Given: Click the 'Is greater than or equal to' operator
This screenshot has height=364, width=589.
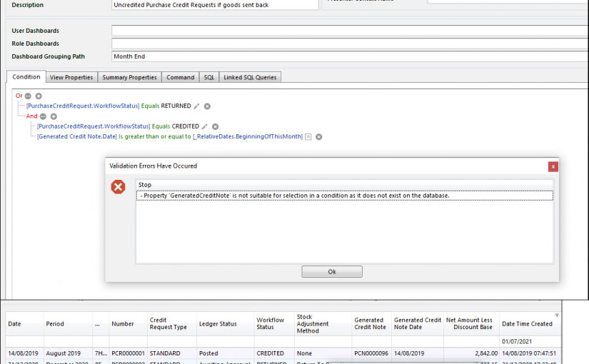Looking at the screenshot, I should coord(155,136).
